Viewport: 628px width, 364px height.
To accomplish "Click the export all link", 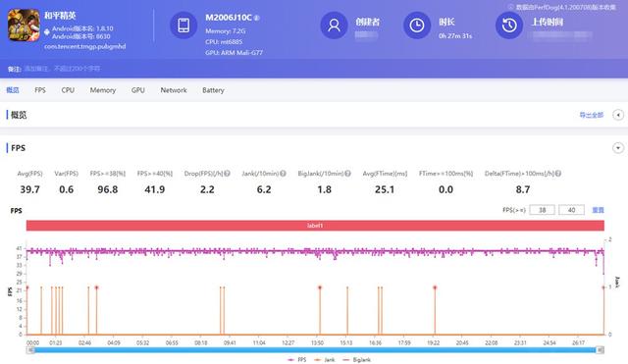I will tap(591, 115).
